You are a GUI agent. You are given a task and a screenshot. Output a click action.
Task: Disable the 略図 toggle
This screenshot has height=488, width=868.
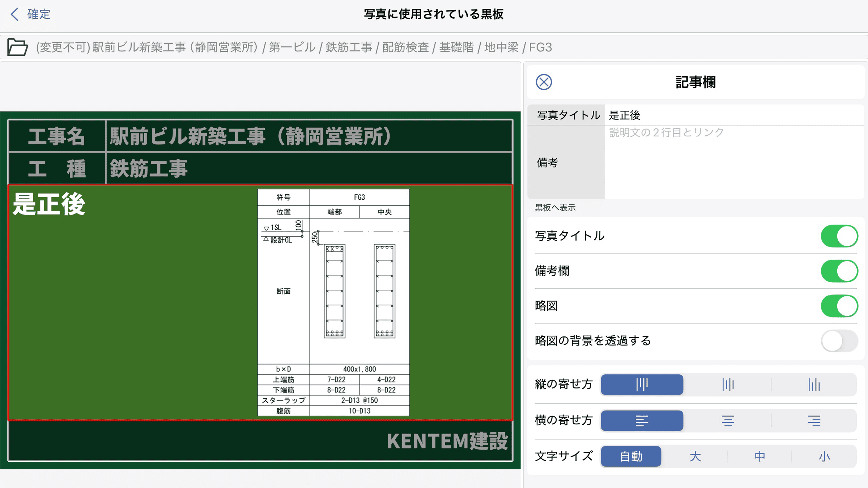tap(839, 306)
